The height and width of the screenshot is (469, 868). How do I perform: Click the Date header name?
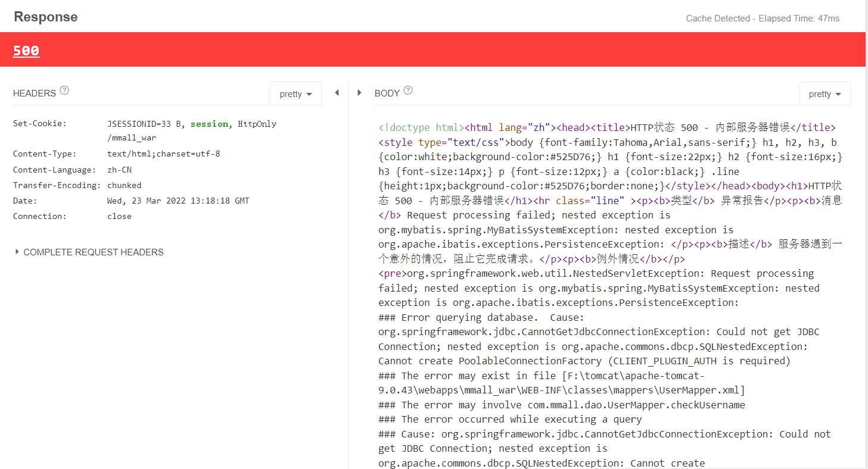pos(25,201)
